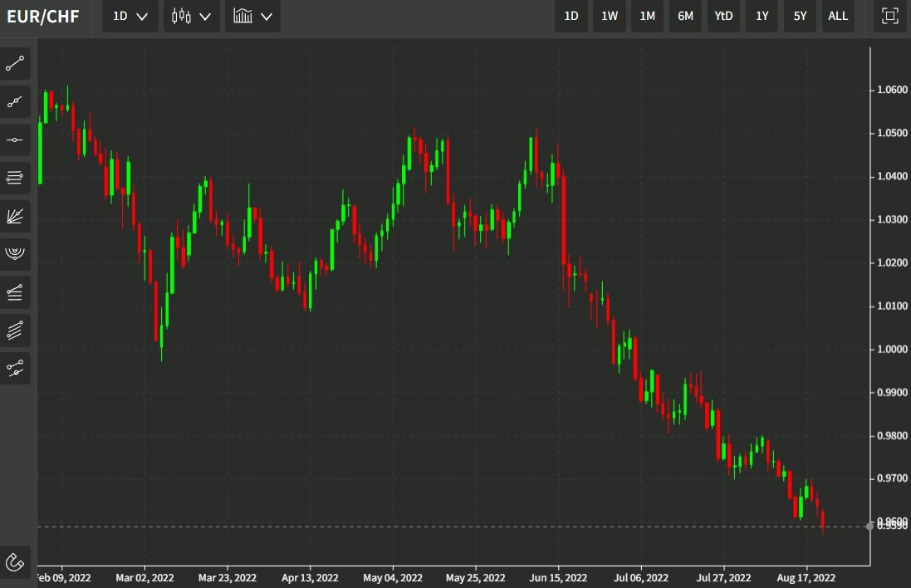
Task: Click the Aug 17, 2022 date label
Action: (x=806, y=577)
